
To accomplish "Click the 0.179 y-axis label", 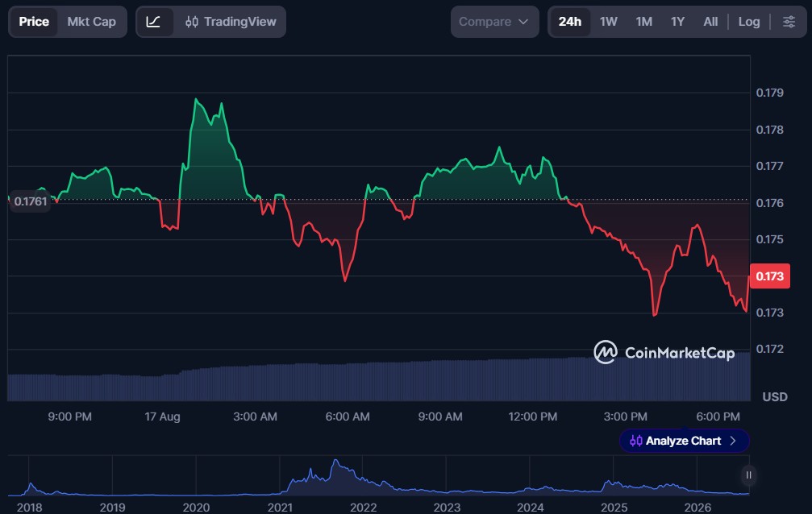I will point(769,93).
